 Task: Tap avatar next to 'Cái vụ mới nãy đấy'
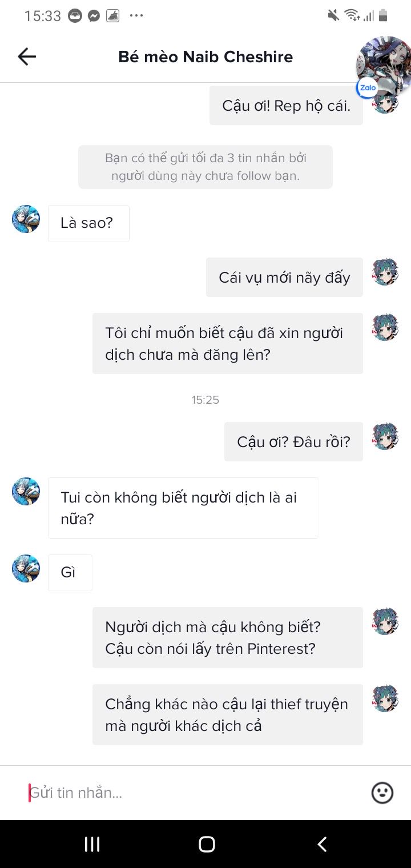pos(385,272)
